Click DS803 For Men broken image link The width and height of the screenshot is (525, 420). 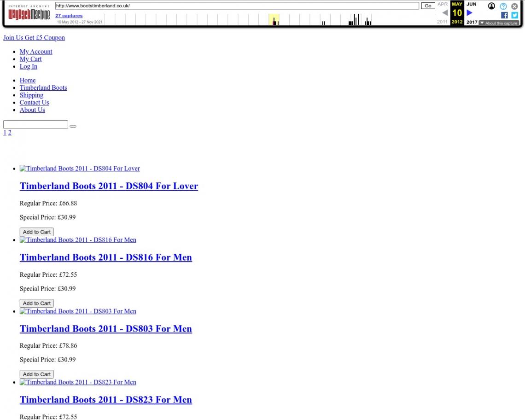pyautogui.click(x=78, y=311)
